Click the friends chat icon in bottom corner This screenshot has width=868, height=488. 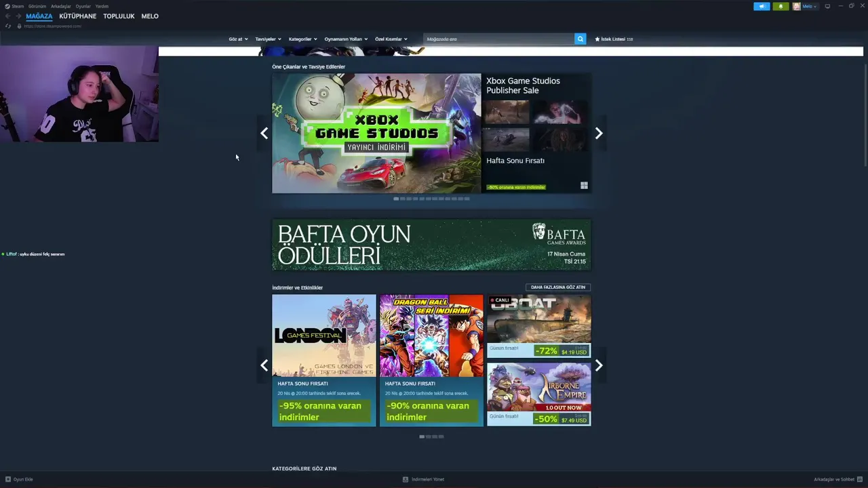860,479
